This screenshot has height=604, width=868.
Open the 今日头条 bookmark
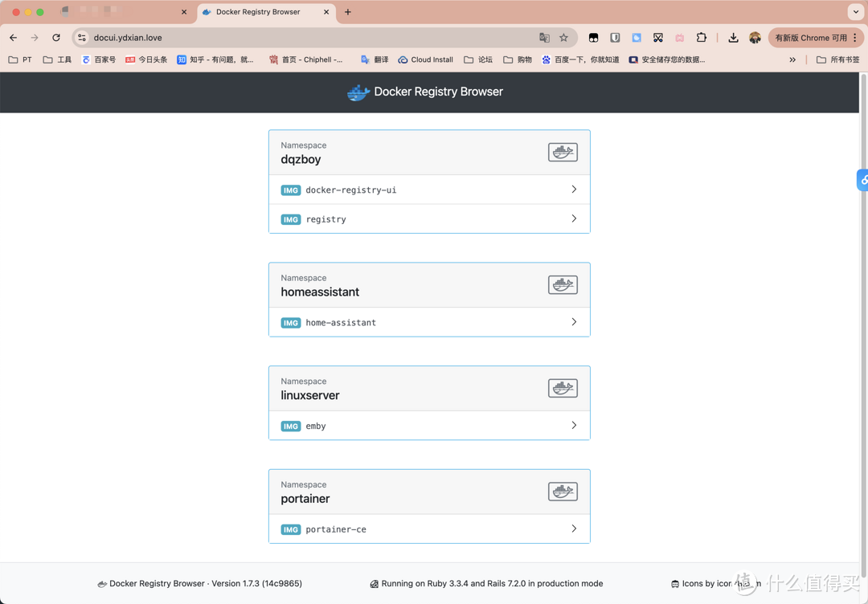click(x=146, y=59)
